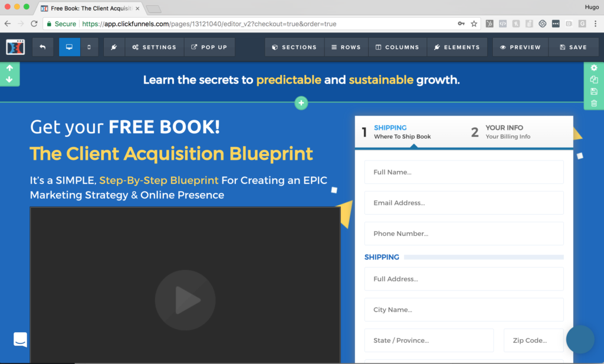Viewport: 604px width, 364px height.
Task: Open the Settings menu
Action: click(155, 47)
